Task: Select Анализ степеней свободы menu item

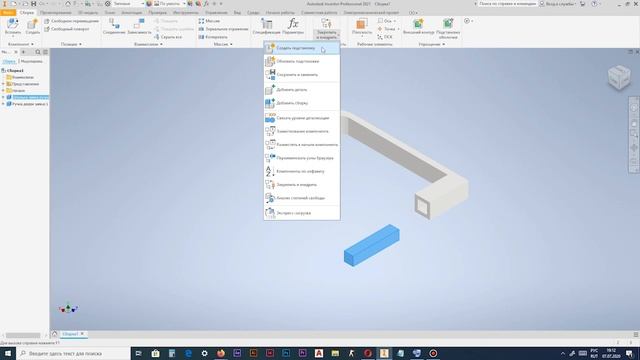Action: click(302, 198)
